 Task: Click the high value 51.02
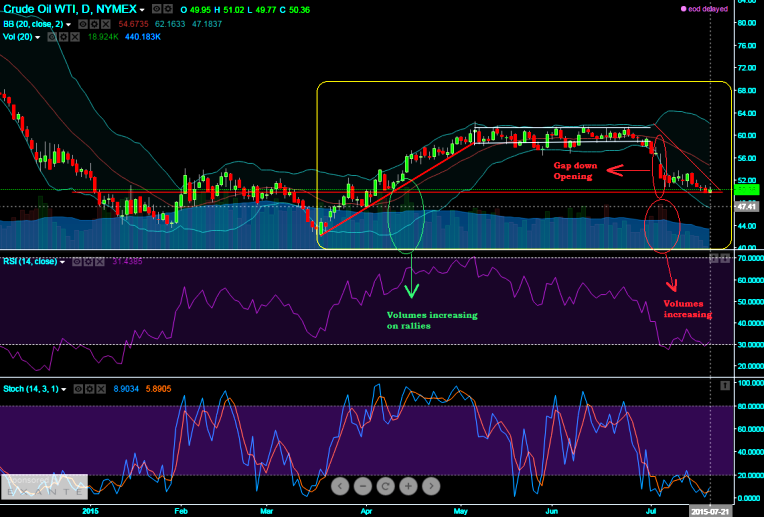(234, 10)
